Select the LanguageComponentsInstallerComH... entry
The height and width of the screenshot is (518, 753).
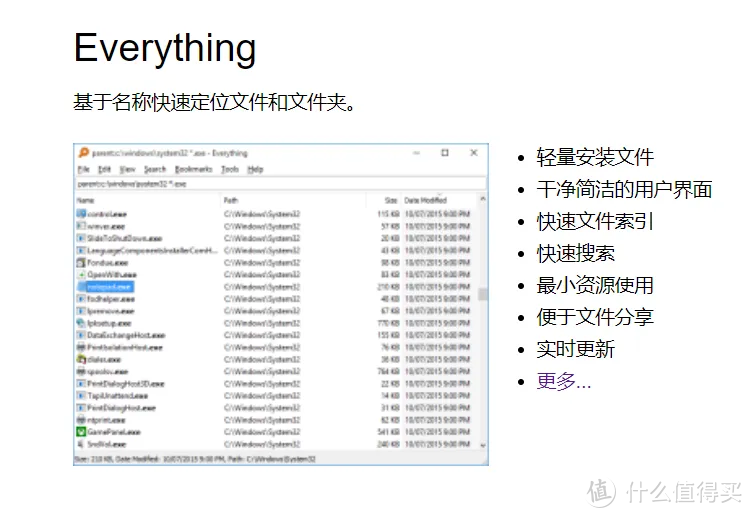[x=152, y=251]
